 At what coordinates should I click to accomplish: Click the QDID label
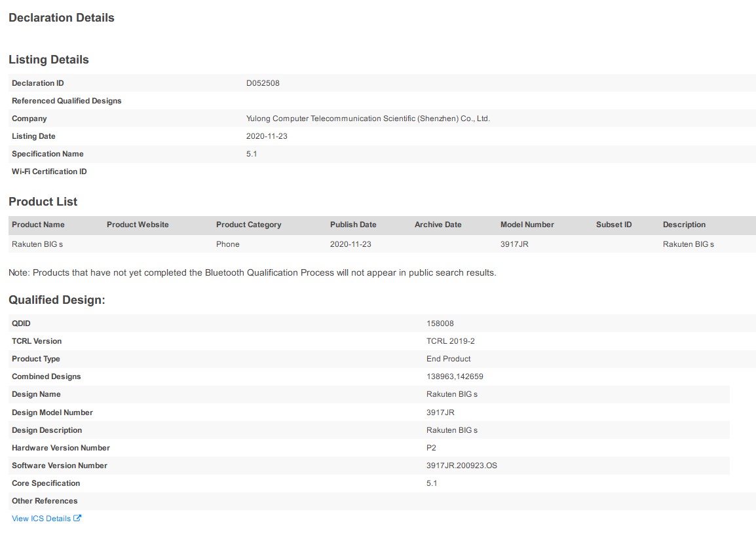(21, 323)
